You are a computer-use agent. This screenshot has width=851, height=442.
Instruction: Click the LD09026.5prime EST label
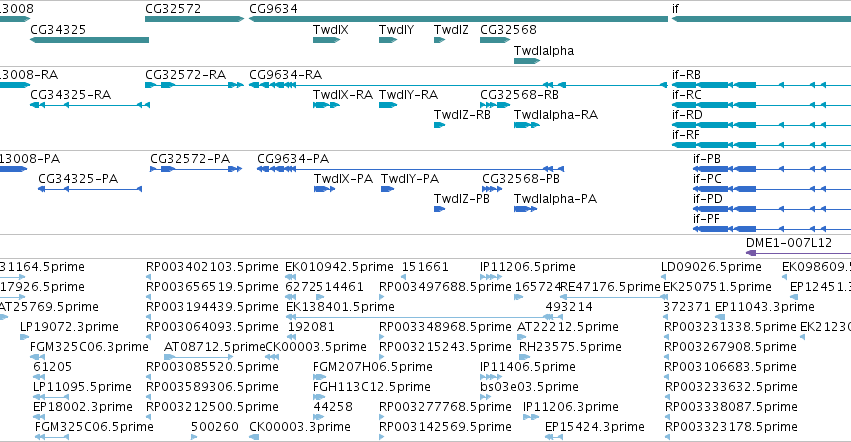tap(711, 267)
